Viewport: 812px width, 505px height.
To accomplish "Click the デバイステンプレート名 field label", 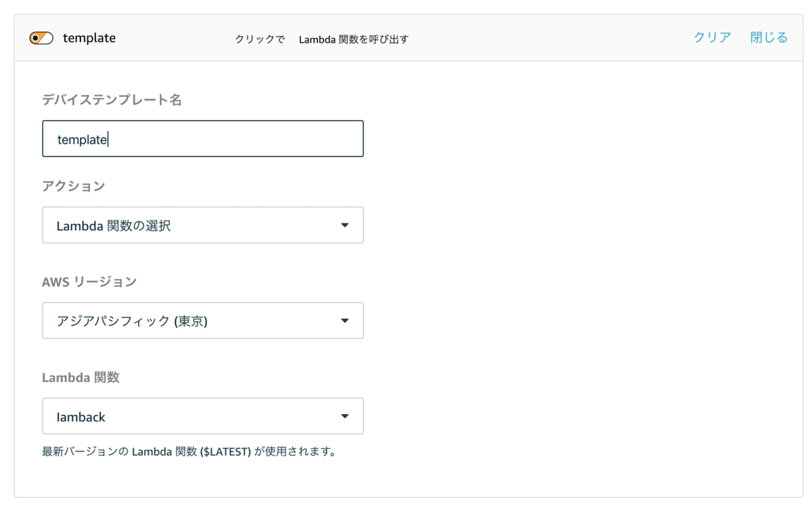I will pos(112,100).
